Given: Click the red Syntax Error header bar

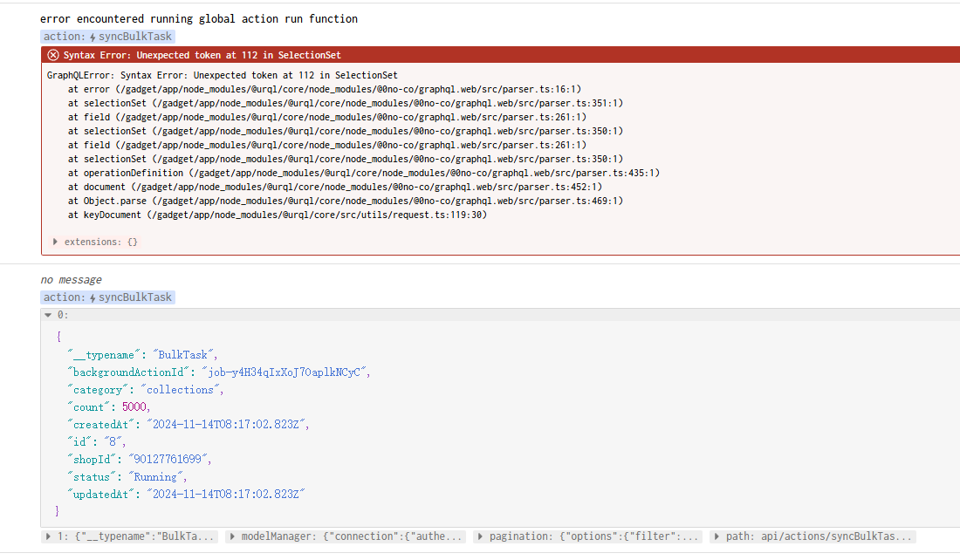Looking at the screenshot, I should (499, 55).
